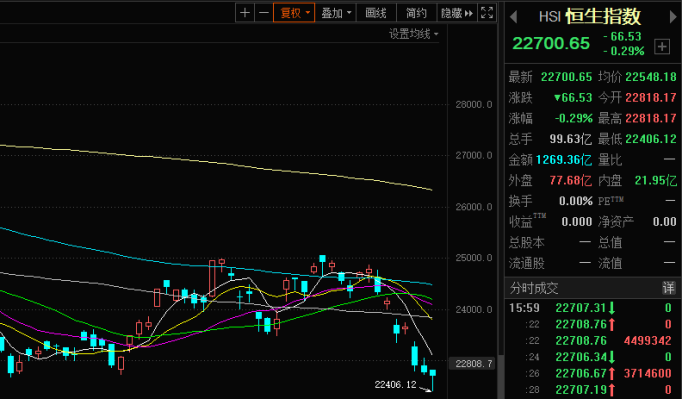This screenshot has height=399, width=682.
Task: Click the 22406.12 low marker
Action: (395, 385)
